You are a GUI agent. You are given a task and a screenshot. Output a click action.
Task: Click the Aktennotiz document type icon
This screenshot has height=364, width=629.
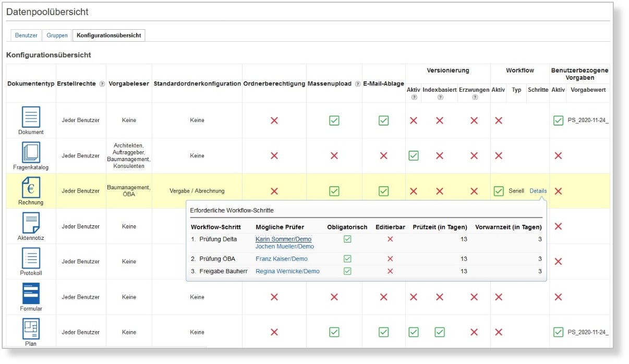coord(31,223)
